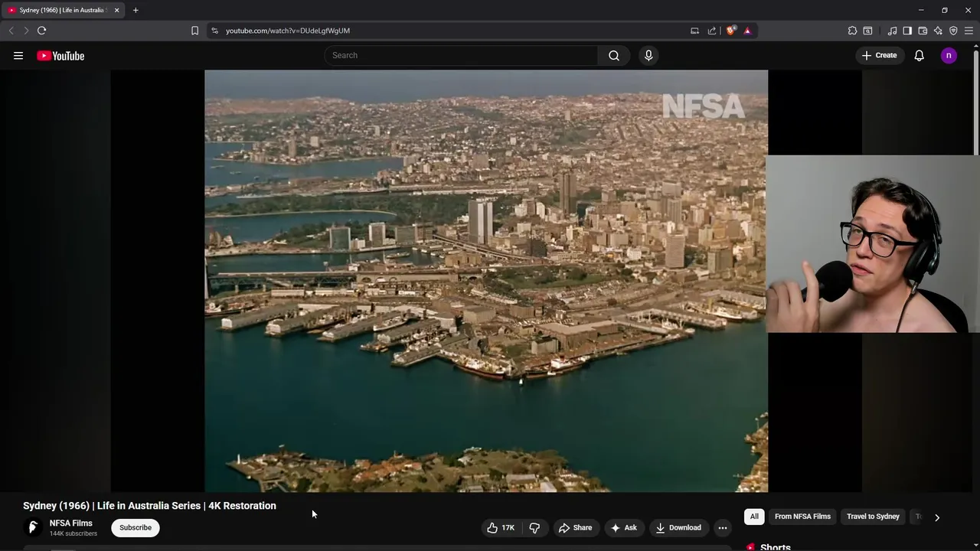This screenshot has height=551, width=980.
Task: Open the extensions puzzle icon
Action: click(852, 31)
